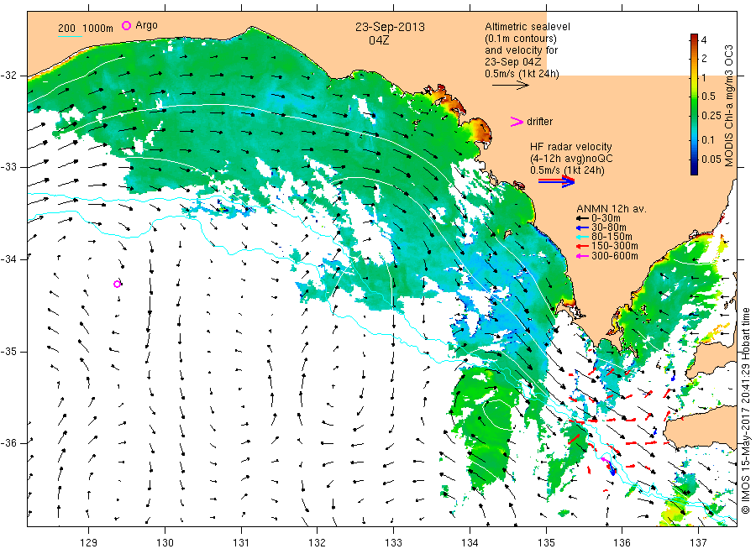Click the '23-Sep 04Z' altimetry legend line

click(x=513, y=62)
